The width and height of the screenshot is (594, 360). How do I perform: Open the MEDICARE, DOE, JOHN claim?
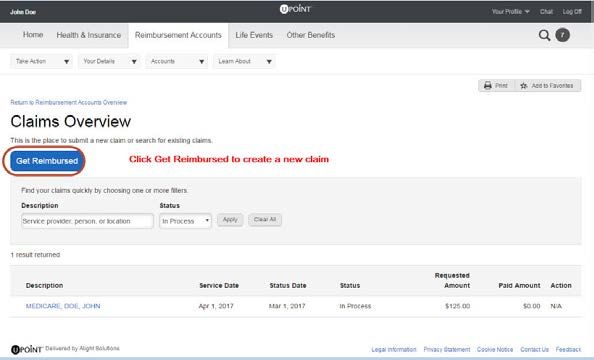coord(63,306)
